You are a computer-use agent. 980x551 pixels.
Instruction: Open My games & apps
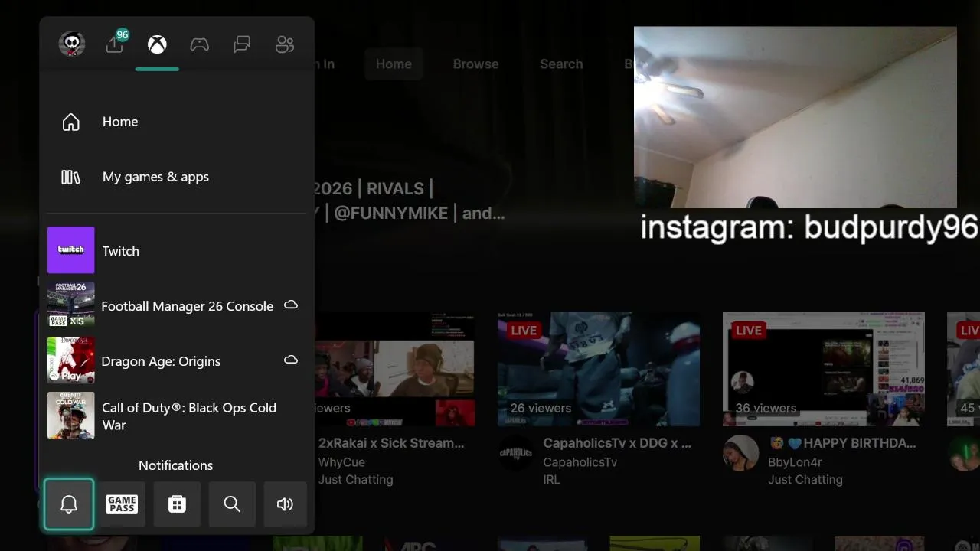(x=177, y=177)
